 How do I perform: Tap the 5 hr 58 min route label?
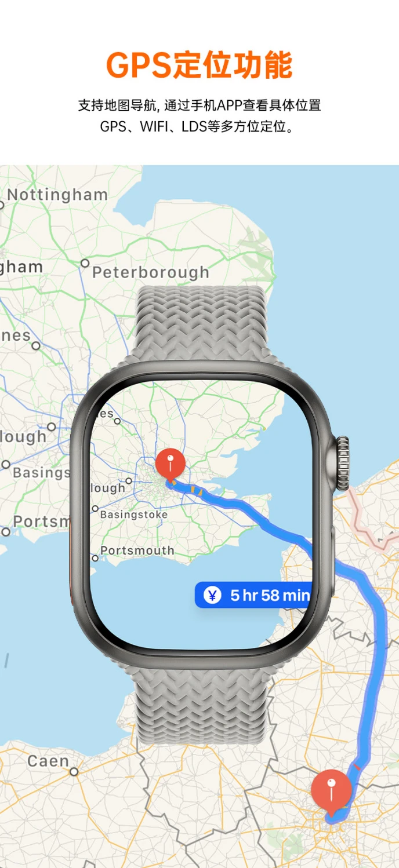point(270,595)
